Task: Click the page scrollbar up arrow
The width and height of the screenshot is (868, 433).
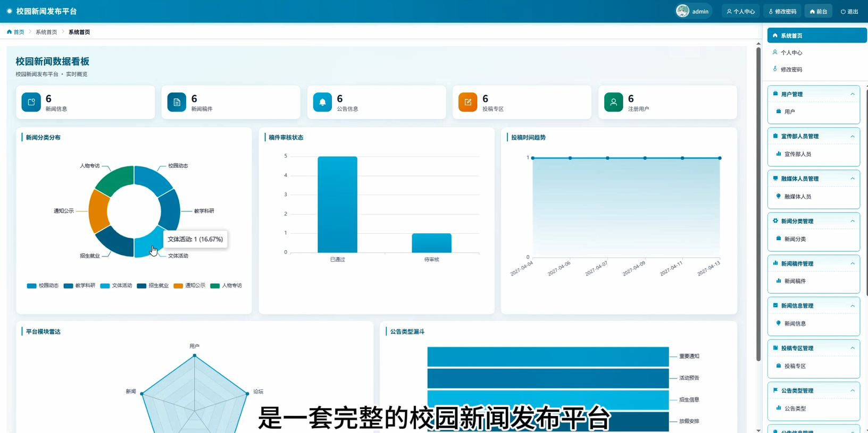Action: (x=758, y=44)
